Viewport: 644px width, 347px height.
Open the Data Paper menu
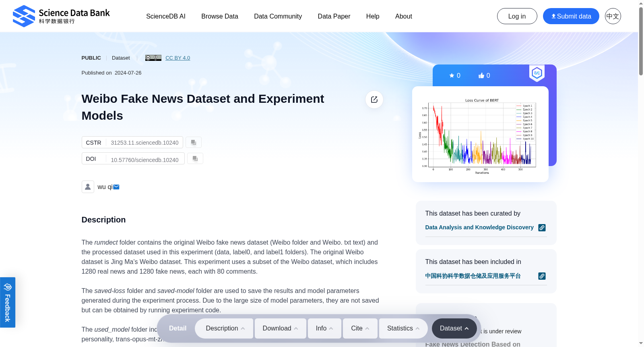click(x=334, y=16)
